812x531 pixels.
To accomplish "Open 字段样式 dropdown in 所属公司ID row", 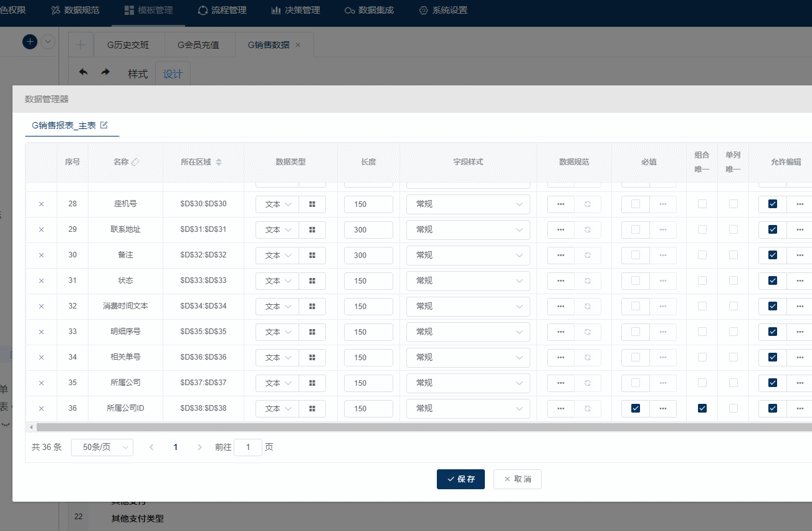I will [x=468, y=409].
